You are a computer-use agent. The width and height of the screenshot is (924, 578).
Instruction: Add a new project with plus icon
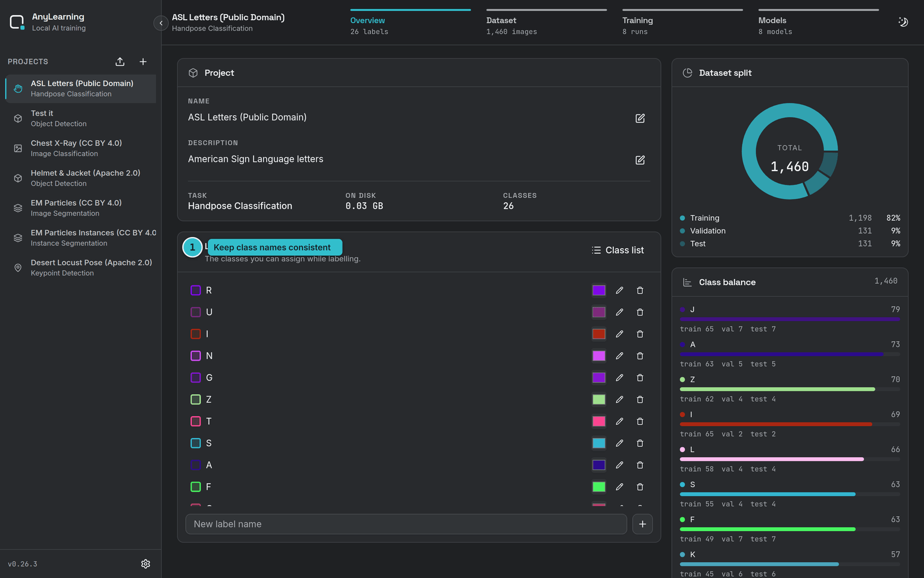coord(143,62)
